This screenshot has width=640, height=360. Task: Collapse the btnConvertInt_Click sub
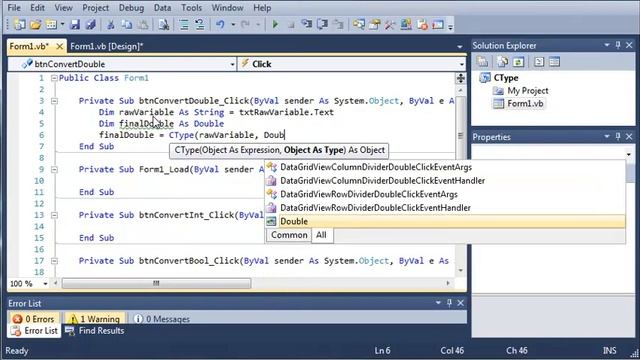point(54,215)
